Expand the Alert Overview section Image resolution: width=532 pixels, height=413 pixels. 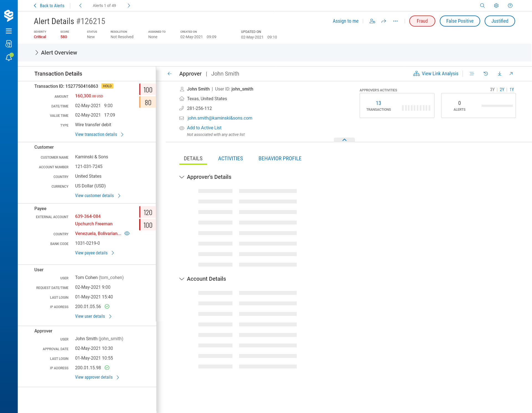[x=37, y=53]
